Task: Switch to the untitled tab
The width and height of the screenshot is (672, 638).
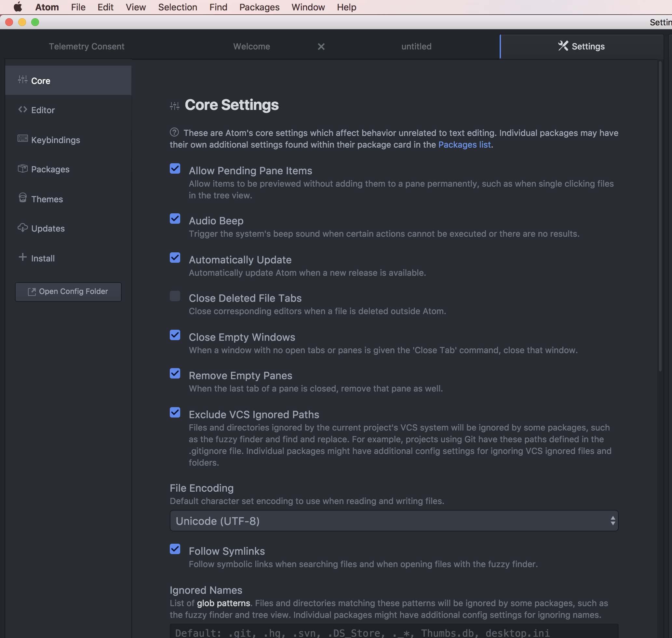Action: coord(416,46)
